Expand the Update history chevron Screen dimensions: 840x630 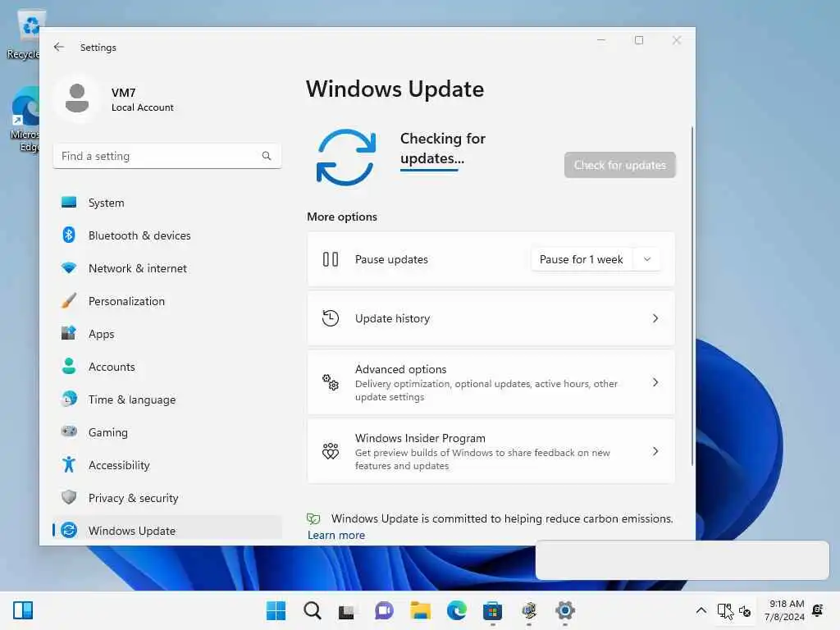(655, 318)
